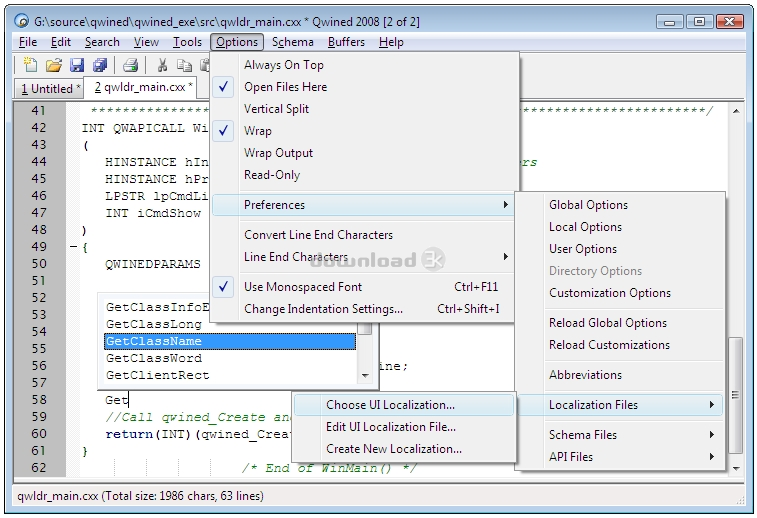Click the Cut scissors icon
This screenshot has height=518, width=757.
pyautogui.click(x=163, y=65)
